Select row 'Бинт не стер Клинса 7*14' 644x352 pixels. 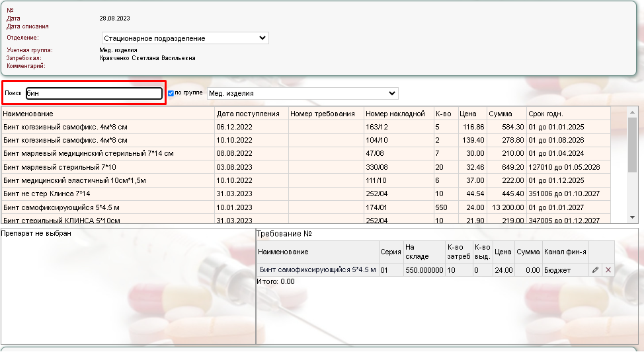point(46,194)
